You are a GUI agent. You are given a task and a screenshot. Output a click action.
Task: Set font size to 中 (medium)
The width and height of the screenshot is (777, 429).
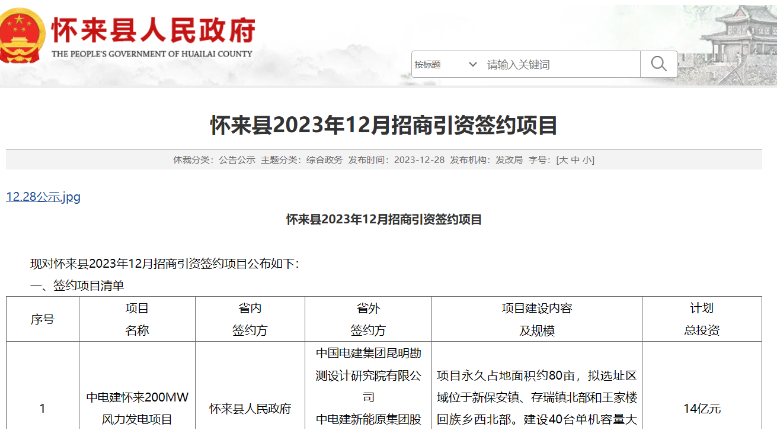point(575,159)
